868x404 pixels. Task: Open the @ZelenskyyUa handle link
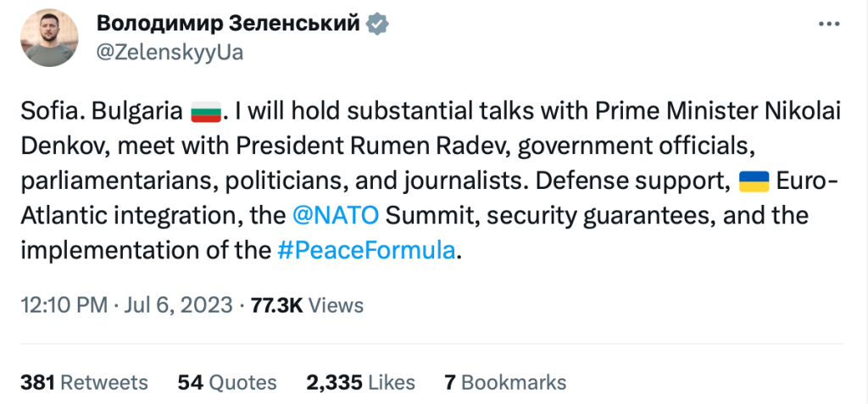(x=170, y=52)
